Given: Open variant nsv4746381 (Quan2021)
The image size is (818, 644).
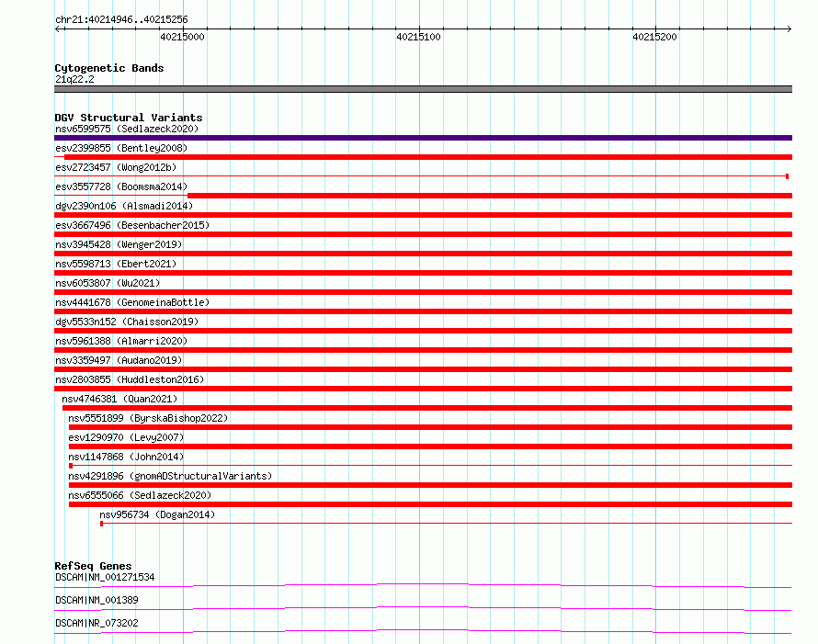Looking at the screenshot, I should [119, 399].
